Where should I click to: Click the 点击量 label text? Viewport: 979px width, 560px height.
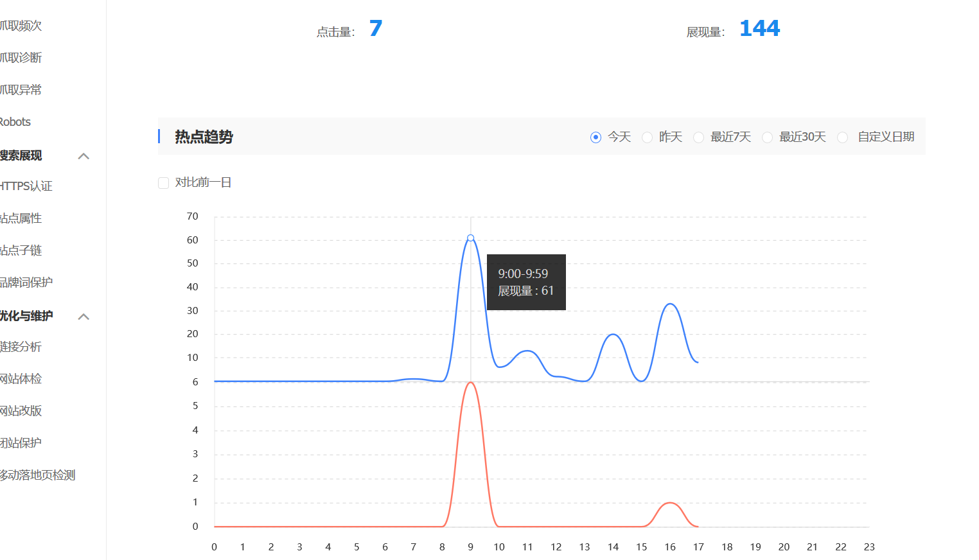point(335,32)
